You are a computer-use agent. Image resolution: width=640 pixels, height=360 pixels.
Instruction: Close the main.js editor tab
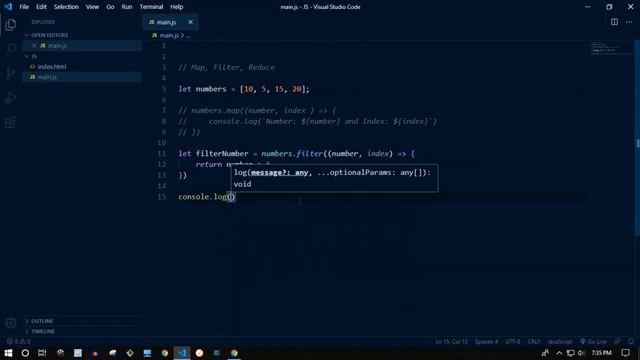pyautogui.click(x=190, y=22)
